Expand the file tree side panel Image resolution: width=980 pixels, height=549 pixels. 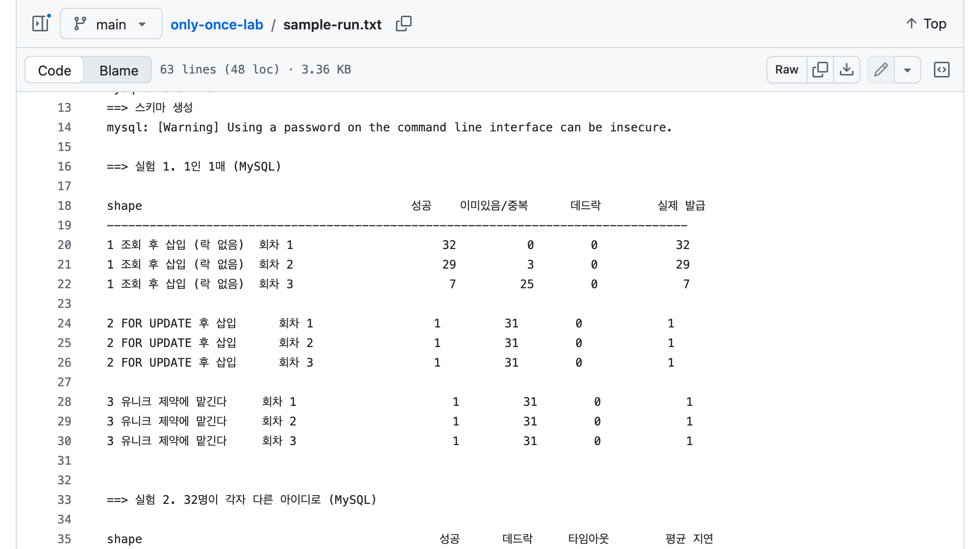(41, 24)
